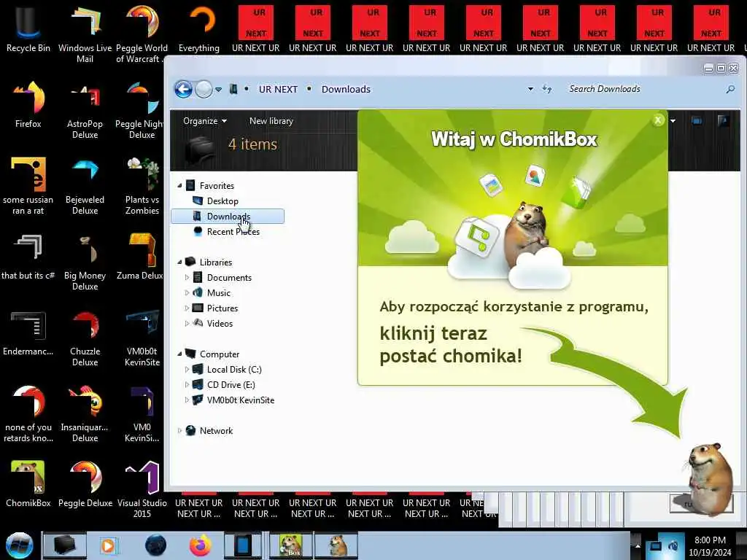Switch to ChomikBox taskbar button
The width and height of the screenshot is (747, 560).
(290, 545)
